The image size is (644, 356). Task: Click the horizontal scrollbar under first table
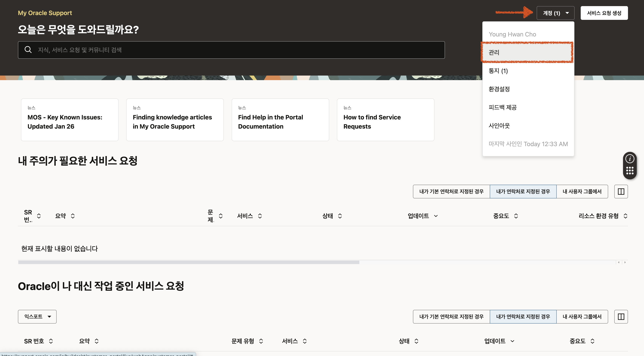click(189, 262)
